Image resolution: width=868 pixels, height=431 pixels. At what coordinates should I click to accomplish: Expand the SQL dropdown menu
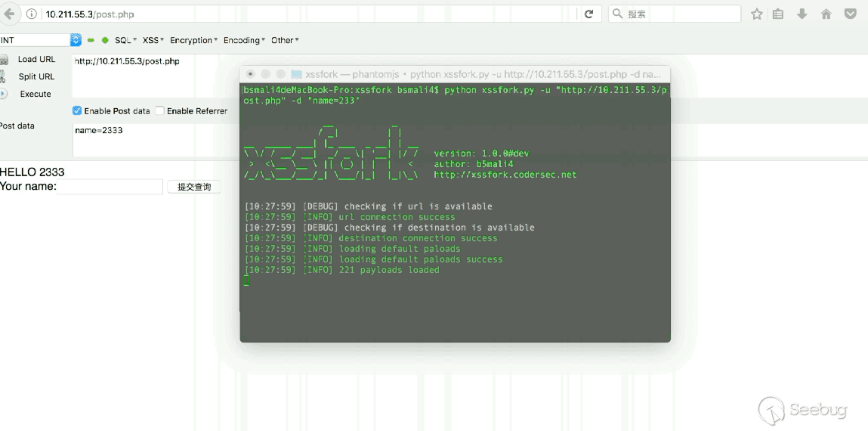point(125,40)
